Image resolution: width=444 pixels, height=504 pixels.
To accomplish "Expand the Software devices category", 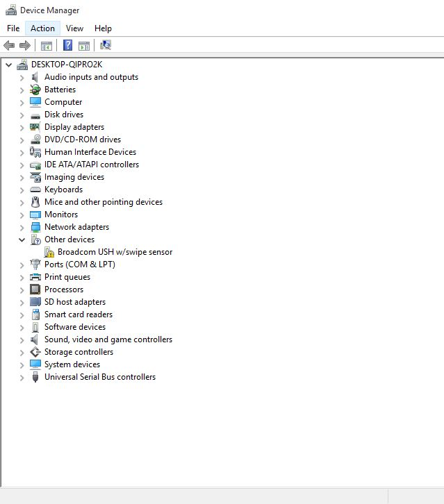I will (x=22, y=328).
